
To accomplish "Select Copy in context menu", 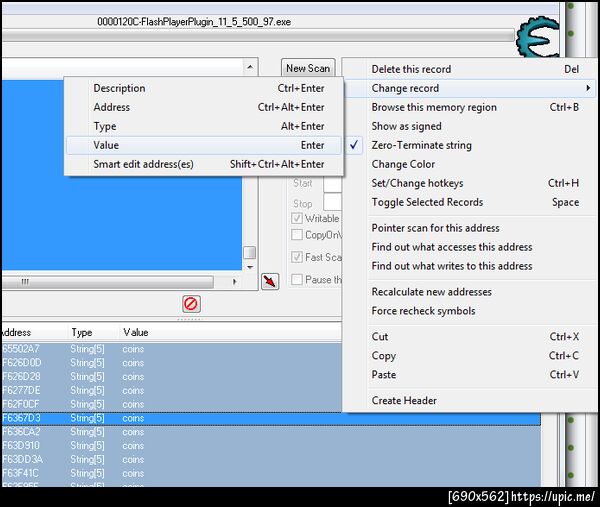I will 470,355.
